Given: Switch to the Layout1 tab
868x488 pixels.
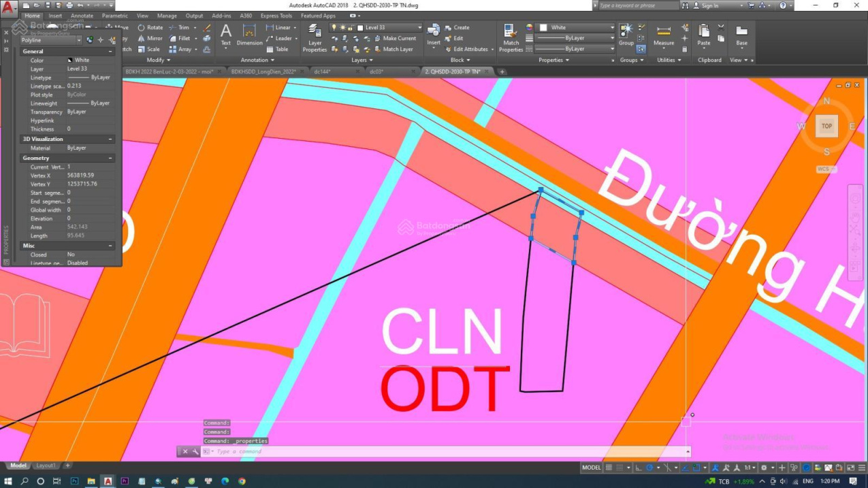Looking at the screenshot, I should click(x=46, y=466).
